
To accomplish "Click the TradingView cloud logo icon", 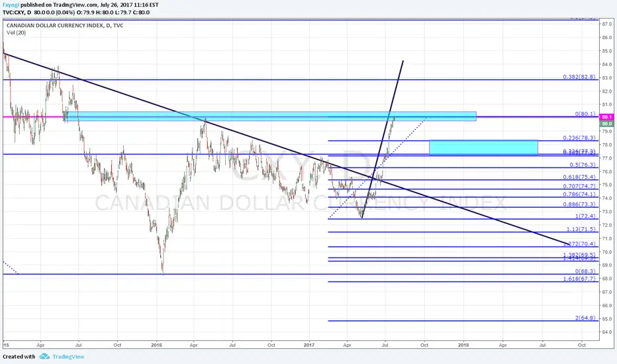I will click(x=44, y=356).
